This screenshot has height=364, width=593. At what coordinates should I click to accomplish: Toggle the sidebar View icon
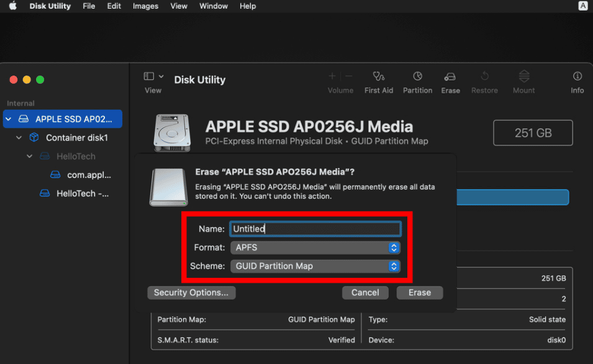point(148,76)
